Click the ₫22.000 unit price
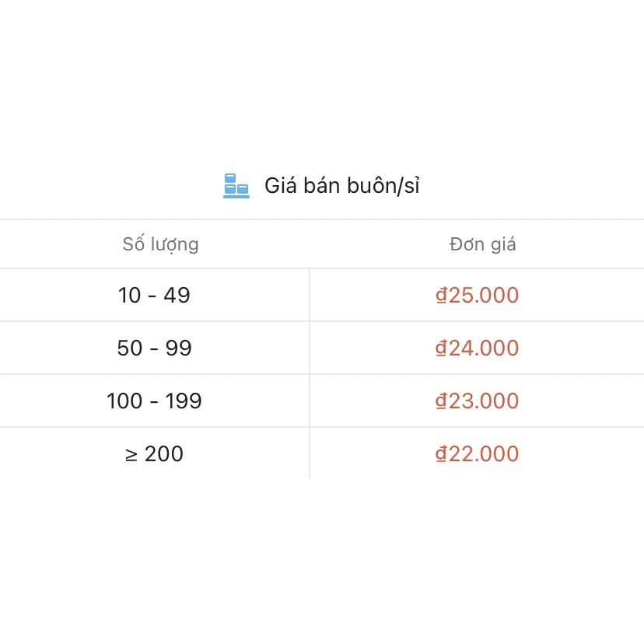644x644 pixels. [477, 454]
